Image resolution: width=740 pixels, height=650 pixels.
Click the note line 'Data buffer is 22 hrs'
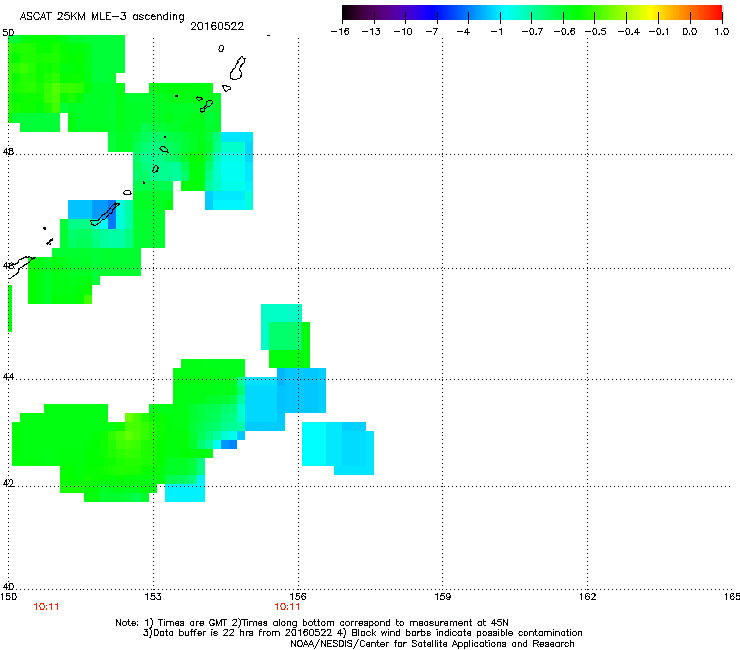(362, 633)
